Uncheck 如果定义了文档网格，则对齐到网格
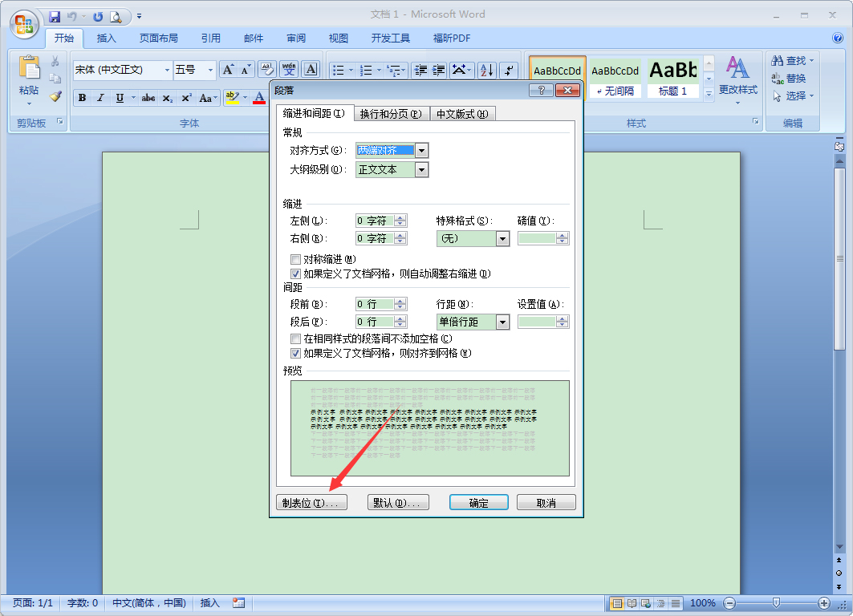This screenshot has height=616, width=853. click(x=296, y=353)
